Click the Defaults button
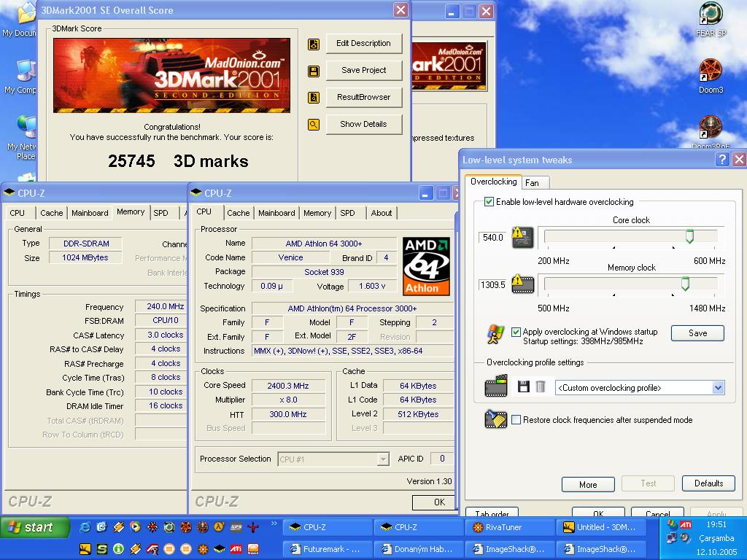 coord(708,483)
